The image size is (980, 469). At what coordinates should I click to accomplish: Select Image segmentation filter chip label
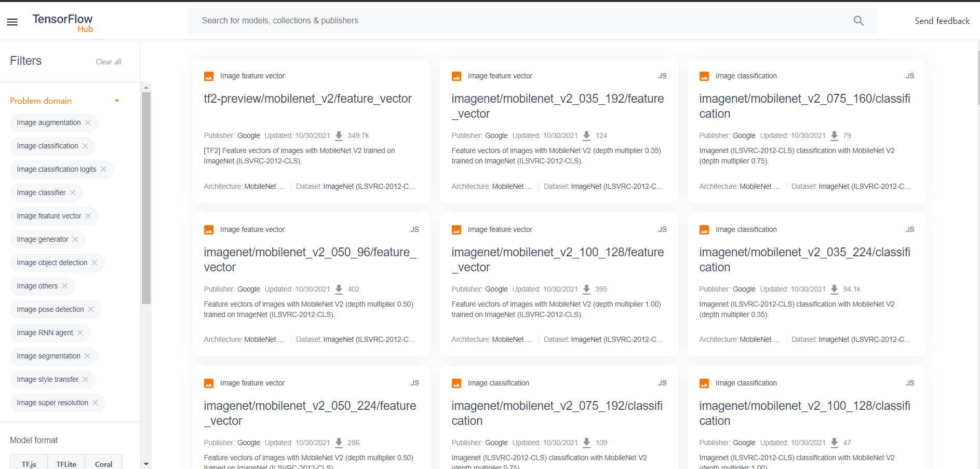tap(49, 356)
